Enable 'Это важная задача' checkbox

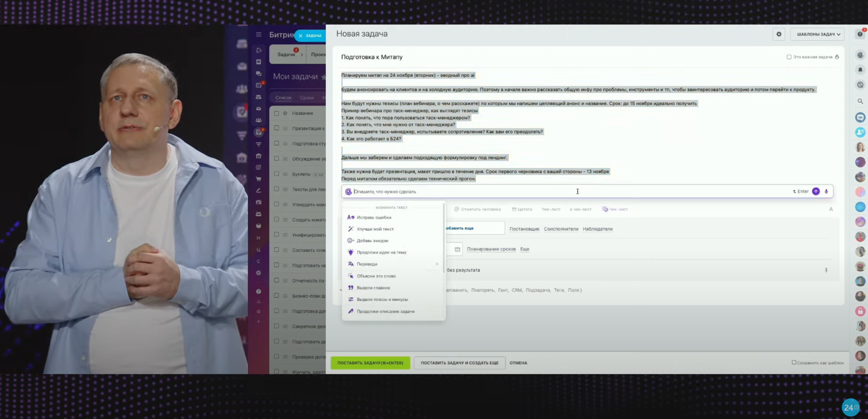pos(789,57)
